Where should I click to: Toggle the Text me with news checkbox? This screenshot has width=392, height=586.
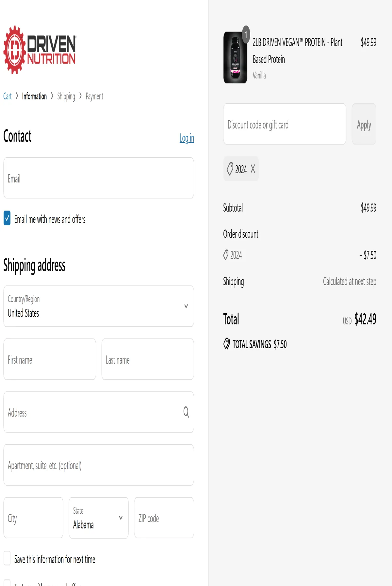point(7,583)
